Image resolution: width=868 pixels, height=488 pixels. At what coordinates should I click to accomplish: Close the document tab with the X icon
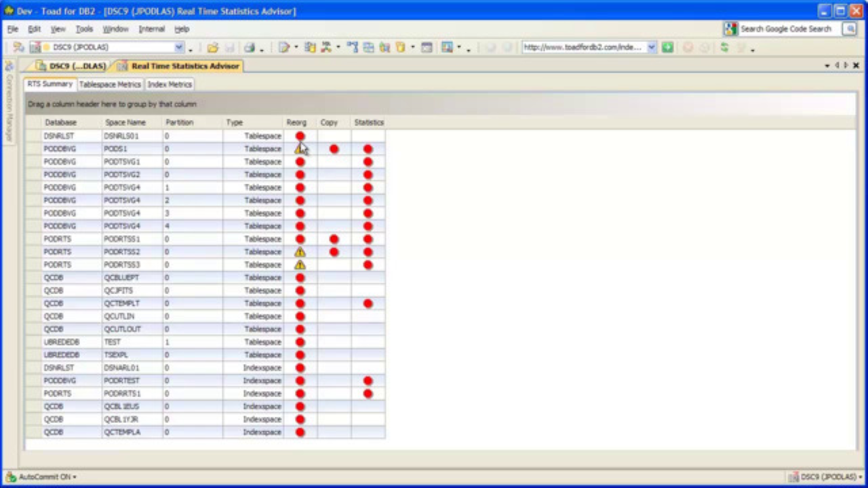tap(856, 66)
